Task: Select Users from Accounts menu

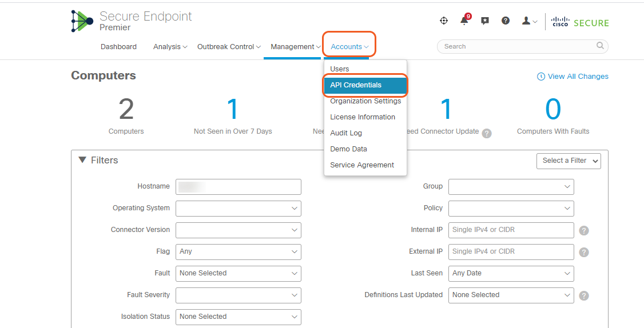Action: (365, 69)
